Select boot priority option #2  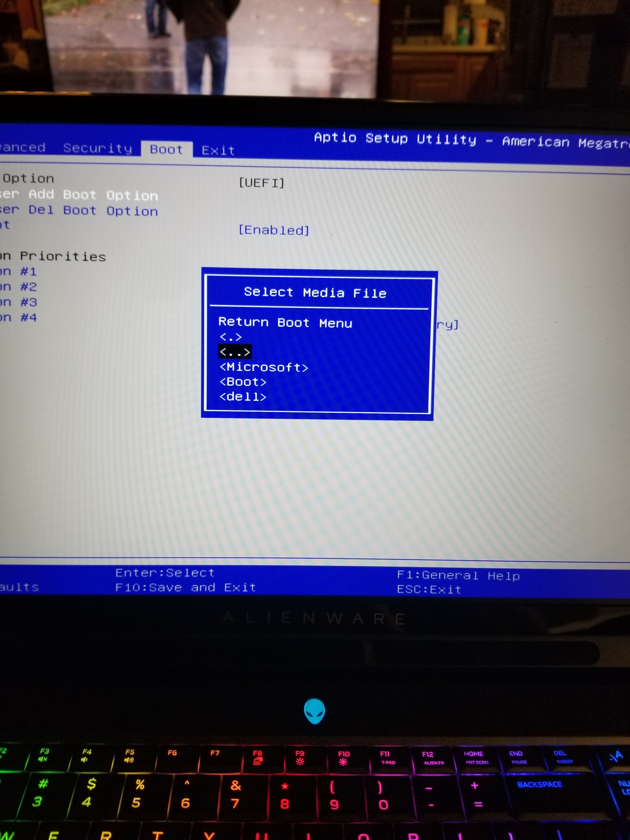[x=18, y=287]
